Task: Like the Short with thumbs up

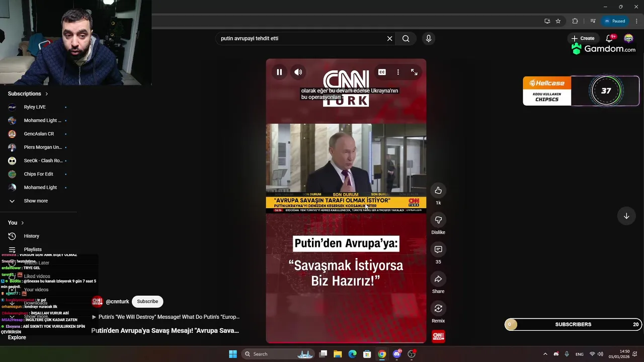Action: tap(438, 191)
